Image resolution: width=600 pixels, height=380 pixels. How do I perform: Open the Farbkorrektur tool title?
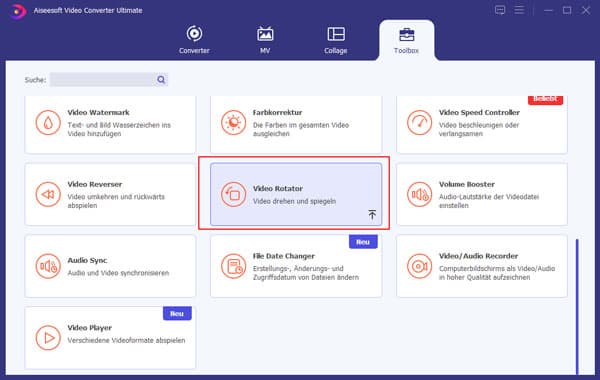tap(277, 113)
